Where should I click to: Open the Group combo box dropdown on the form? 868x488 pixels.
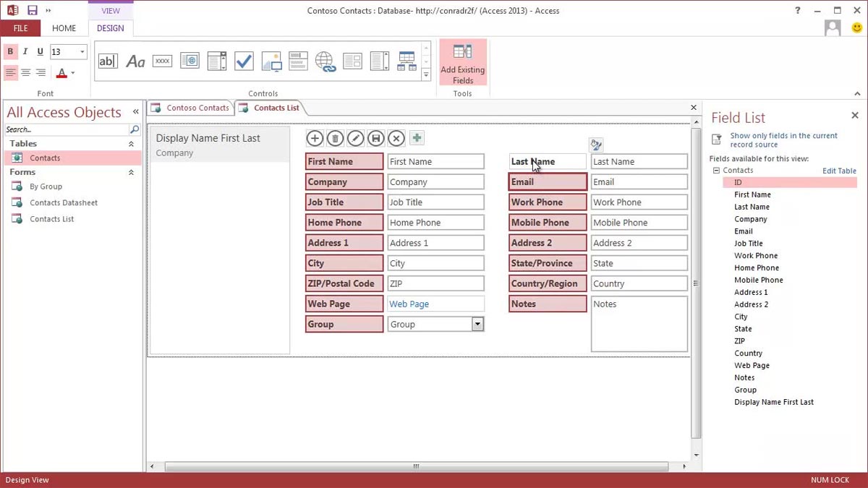click(x=478, y=324)
